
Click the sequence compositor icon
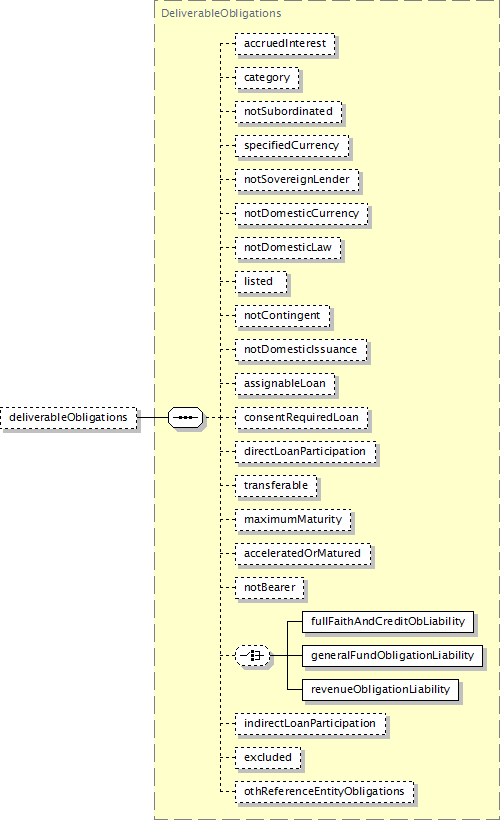(185, 417)
